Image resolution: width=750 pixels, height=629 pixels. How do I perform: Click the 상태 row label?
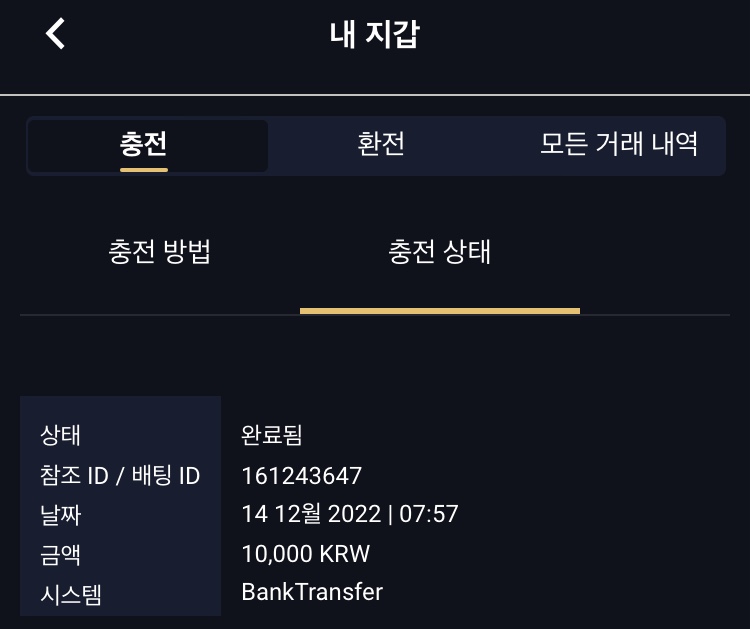60,436
